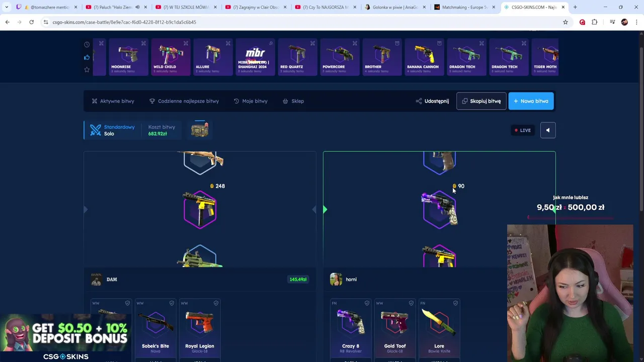Viewport: 644px width, 362px height.
Task: Click the 248 coin value on left reel
Action: pos(217,186)
